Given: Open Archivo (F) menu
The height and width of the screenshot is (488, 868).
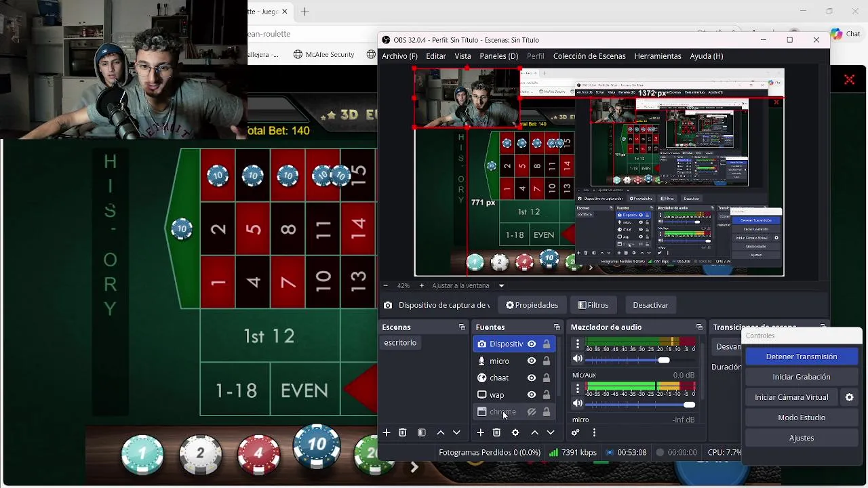Looking at the screenshot, I should [x=399, y=56].
